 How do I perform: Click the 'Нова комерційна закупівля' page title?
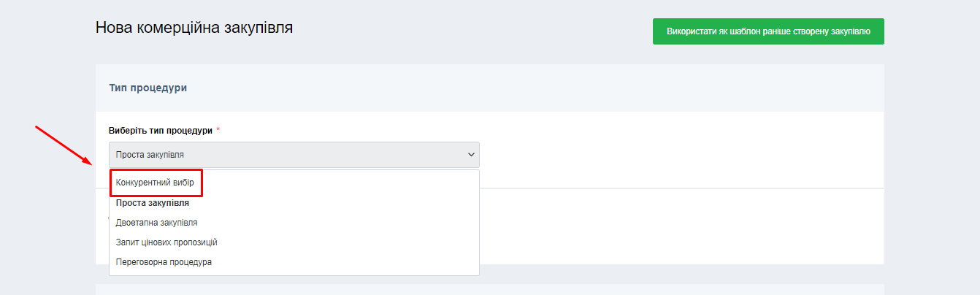pos(194,28)
